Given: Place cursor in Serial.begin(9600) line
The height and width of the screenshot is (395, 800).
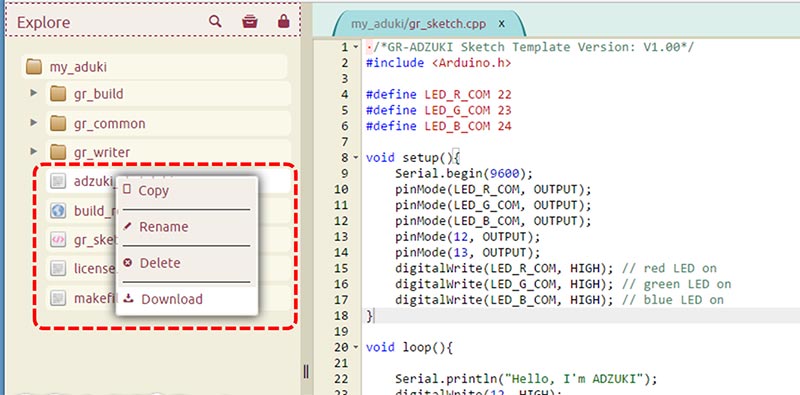Looking at the screenshot, I should [463, 174].
